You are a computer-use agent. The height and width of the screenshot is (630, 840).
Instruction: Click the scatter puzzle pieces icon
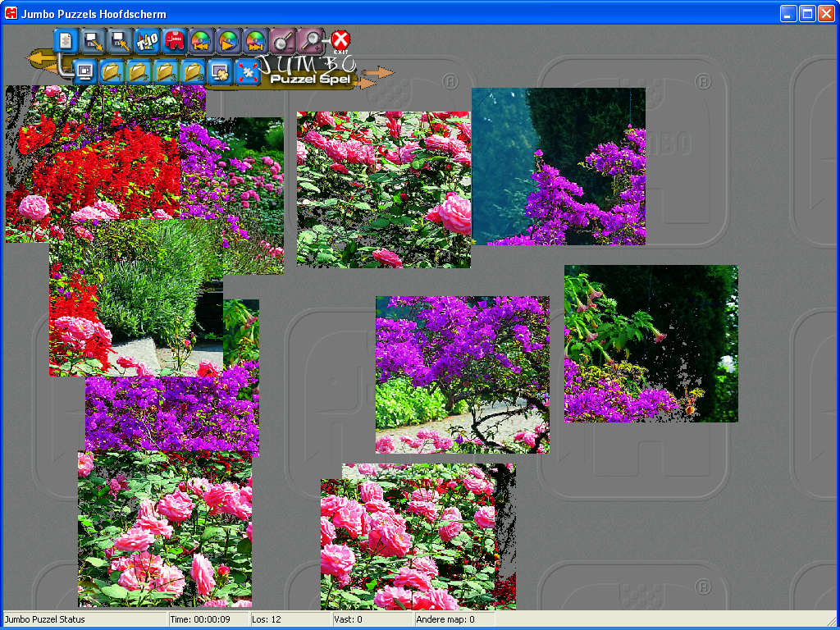tap(247, 72)
